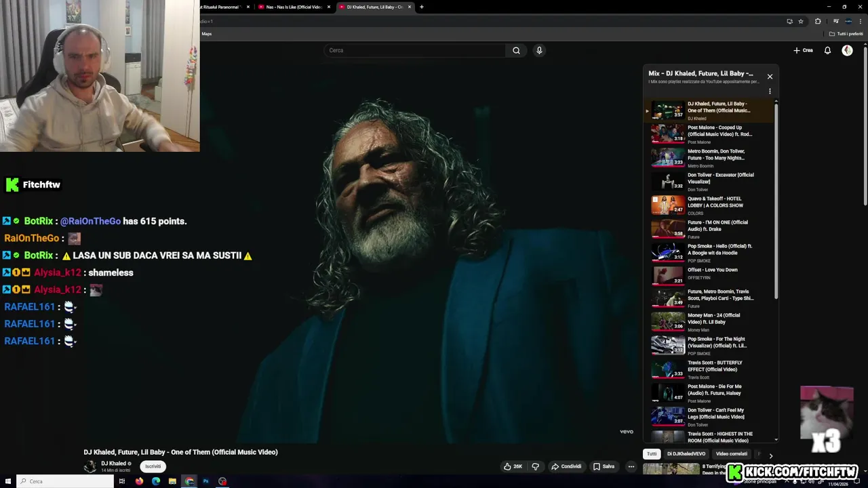Play Metro Boomin Too Many Nights

click(707, 158)
